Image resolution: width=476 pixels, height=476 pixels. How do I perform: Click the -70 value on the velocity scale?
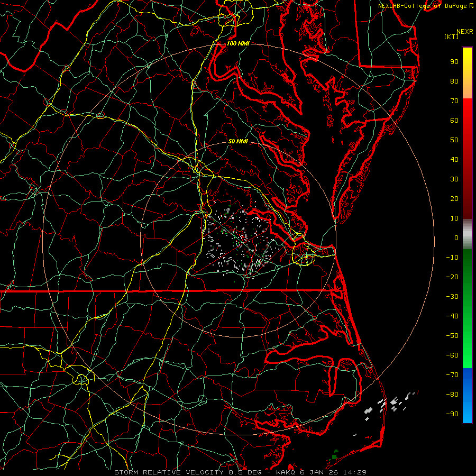[452, 375]
